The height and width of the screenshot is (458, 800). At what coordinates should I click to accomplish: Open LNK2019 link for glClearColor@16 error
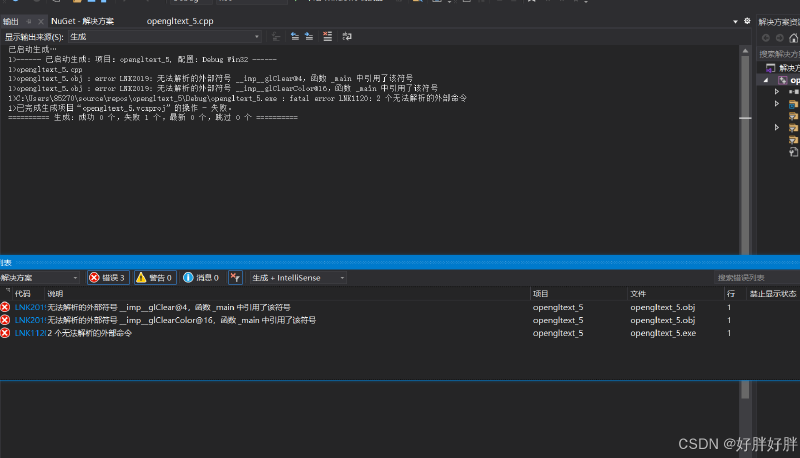pos(30,320)
